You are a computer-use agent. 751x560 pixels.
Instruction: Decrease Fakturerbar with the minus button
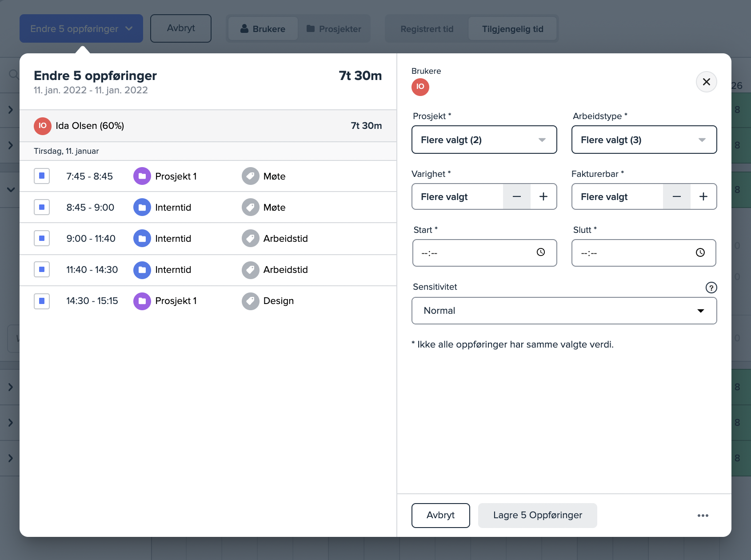676,196
